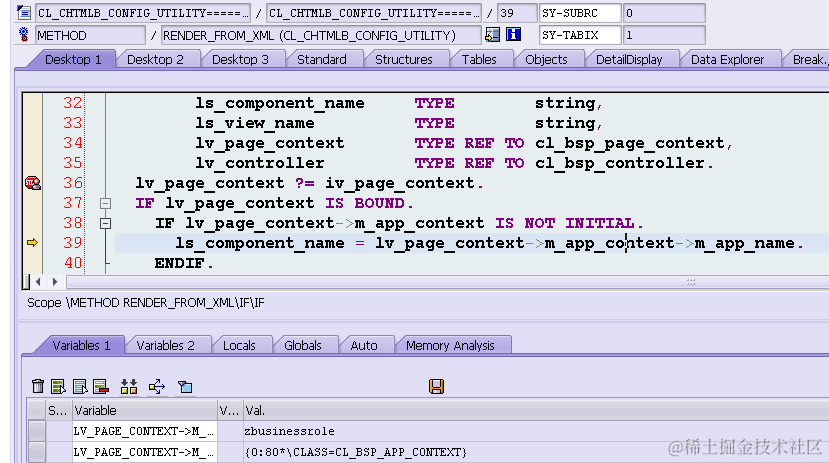Open the blue information icon
Image resolution: width=829 pixels, height=463 pixels.
tap(513, 35)
